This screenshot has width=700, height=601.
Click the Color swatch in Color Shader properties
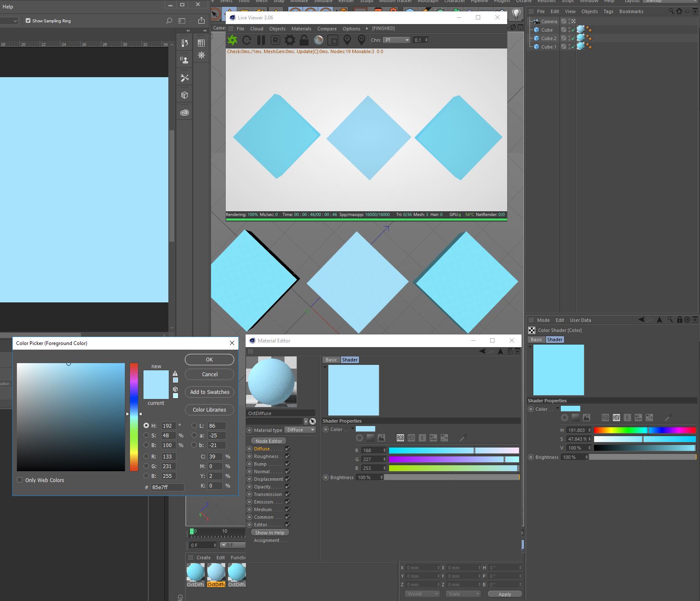tap(570, 409)
